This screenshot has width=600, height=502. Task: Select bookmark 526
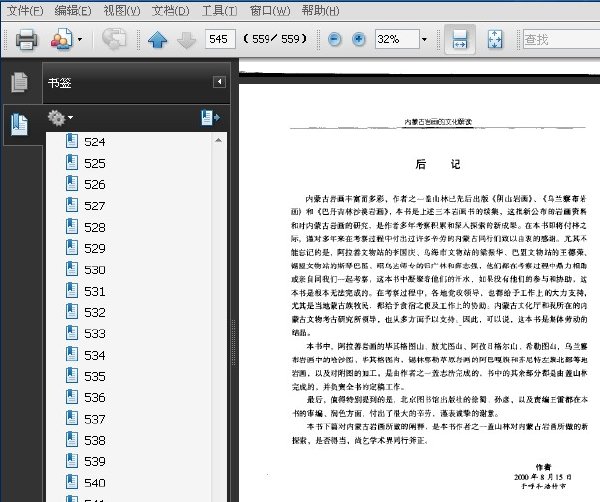pos(95,184)
